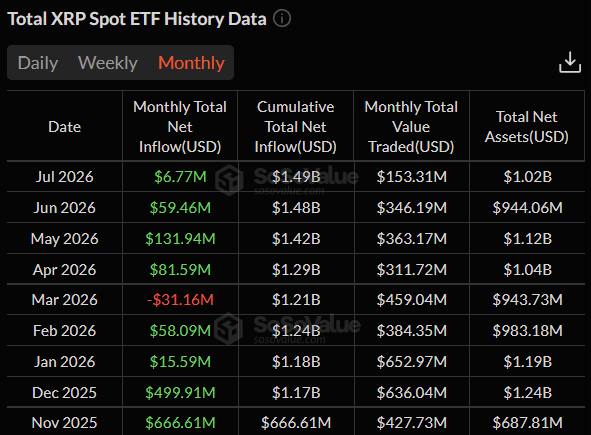Switch to the Weekly tab
This screenshot has width=591, height=435.
coord(108,63)
